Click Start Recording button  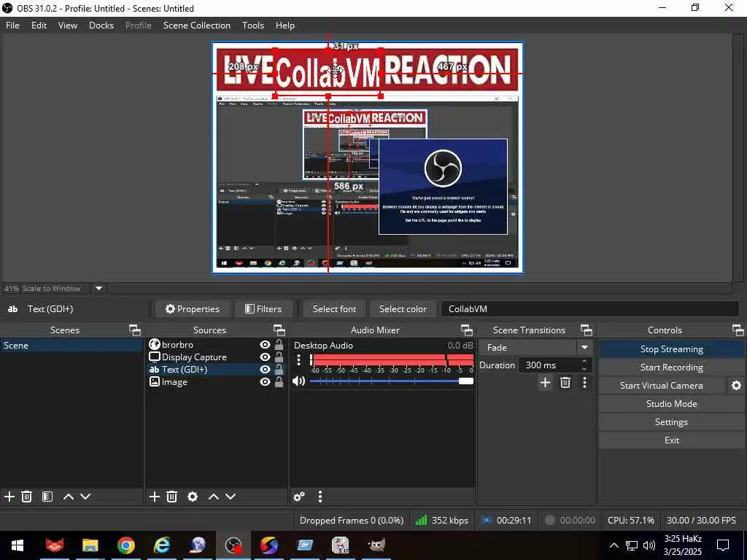[671, 367]
